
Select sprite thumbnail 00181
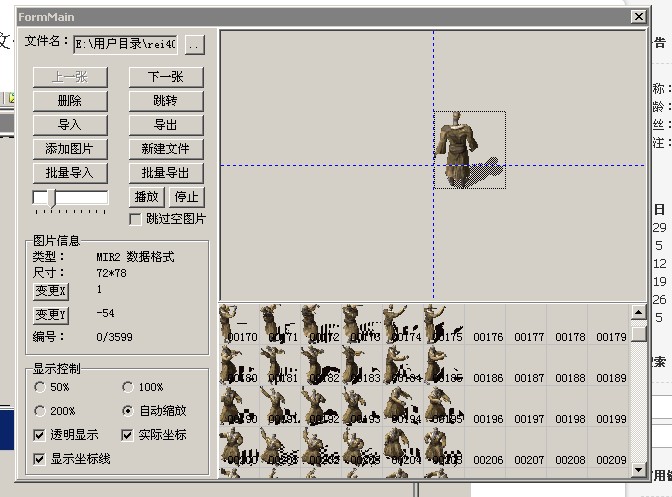(280, 365)
